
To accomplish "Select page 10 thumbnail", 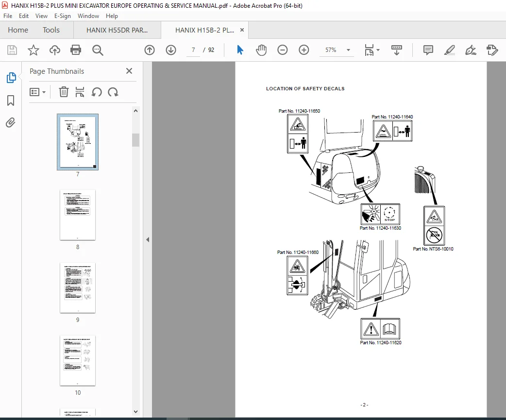I will (x=78, y=361).
